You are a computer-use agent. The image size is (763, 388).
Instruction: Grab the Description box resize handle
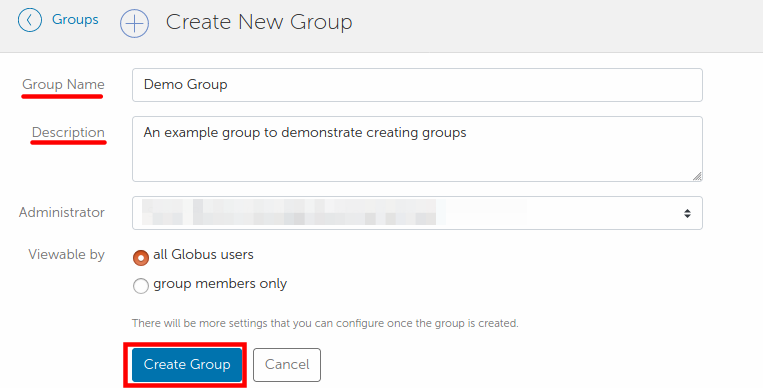697,176
